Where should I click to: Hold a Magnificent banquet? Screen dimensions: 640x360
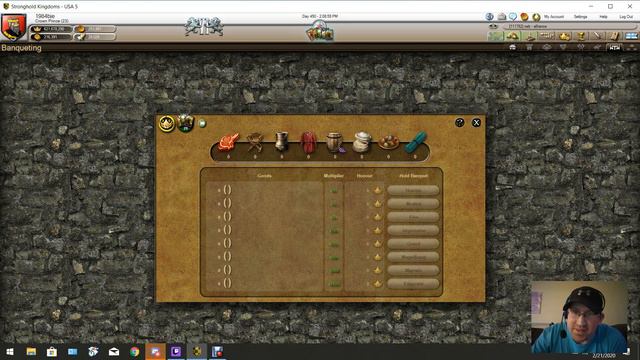(x=413, y=257)
